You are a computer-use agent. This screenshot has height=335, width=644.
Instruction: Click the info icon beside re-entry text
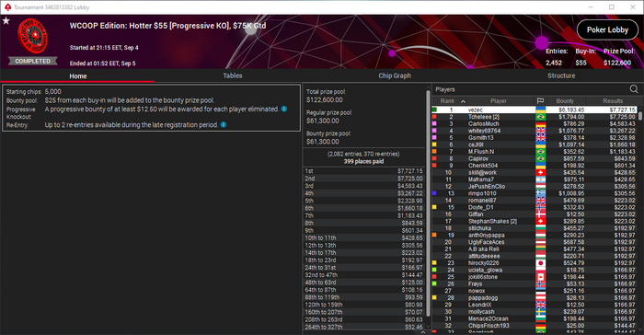pos(224,124)
